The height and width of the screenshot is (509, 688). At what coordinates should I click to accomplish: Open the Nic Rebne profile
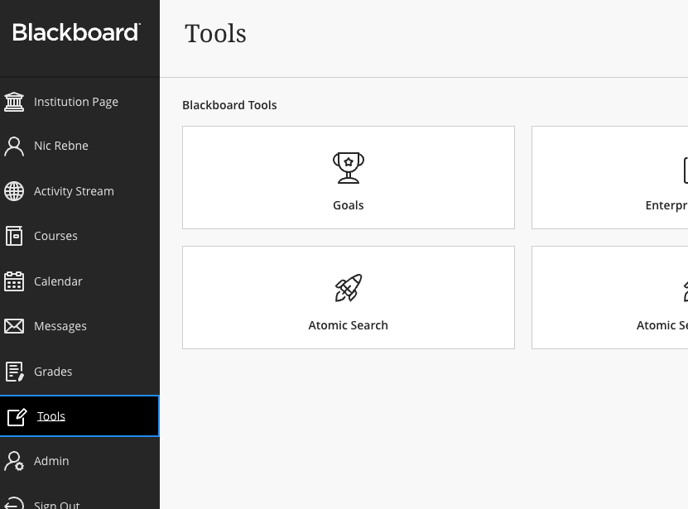click(61, 146)
